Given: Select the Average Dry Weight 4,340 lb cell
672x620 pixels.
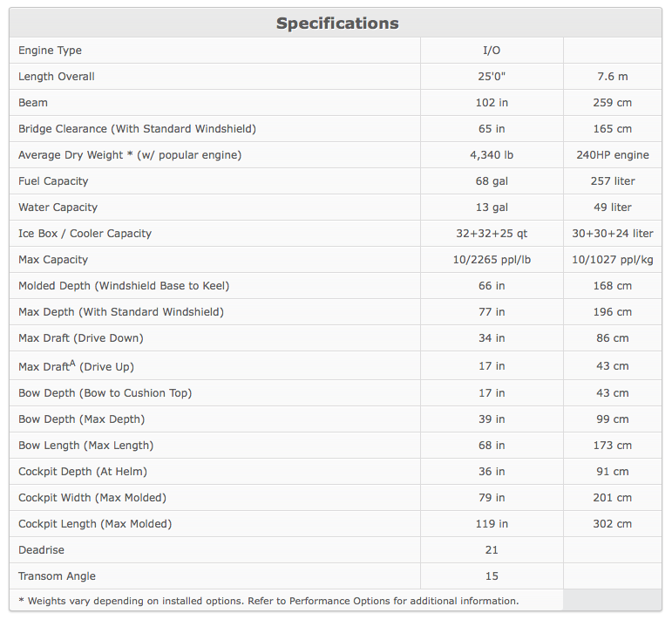Looking at the screenshot, I should (492, 155).
